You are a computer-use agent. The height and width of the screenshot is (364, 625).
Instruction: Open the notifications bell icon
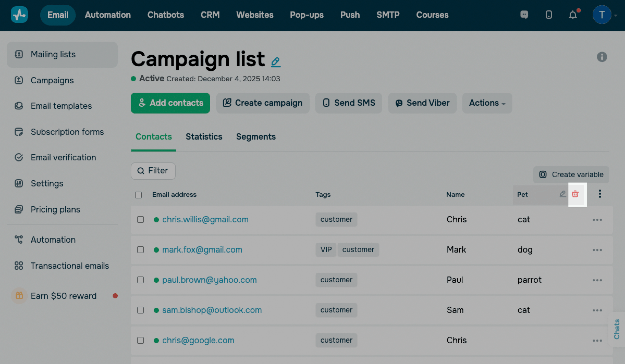click(x=573, y=15)
